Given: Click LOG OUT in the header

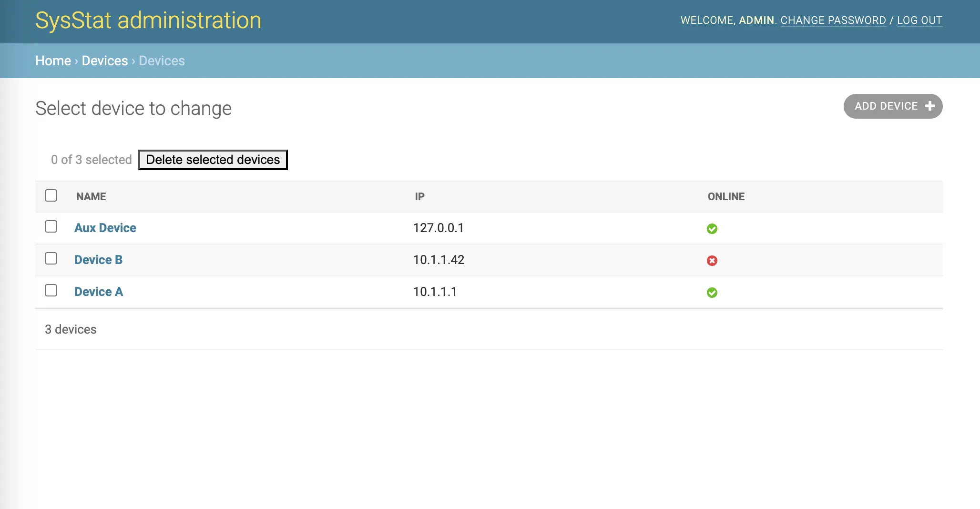Looking at the screenshot, I should 919,20.
